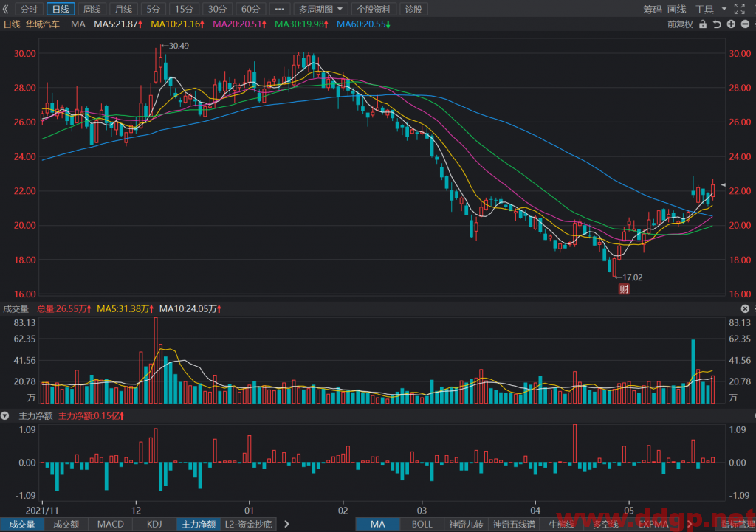756x532 pixels.
Task: Expand the 工具 dropdown arrow
Action: pos(724,9)
